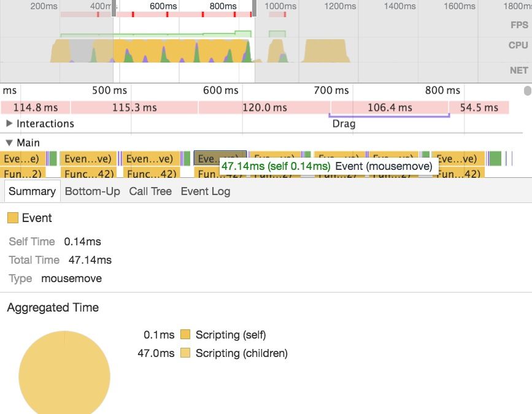Select the highlighted mousemove event block

pyautogui.click(x=220, y=158)
